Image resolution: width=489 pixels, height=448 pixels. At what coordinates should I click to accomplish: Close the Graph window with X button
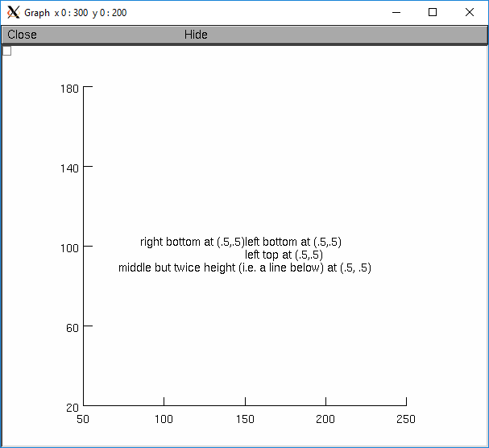pyautogui.click(x=470, y=12)
